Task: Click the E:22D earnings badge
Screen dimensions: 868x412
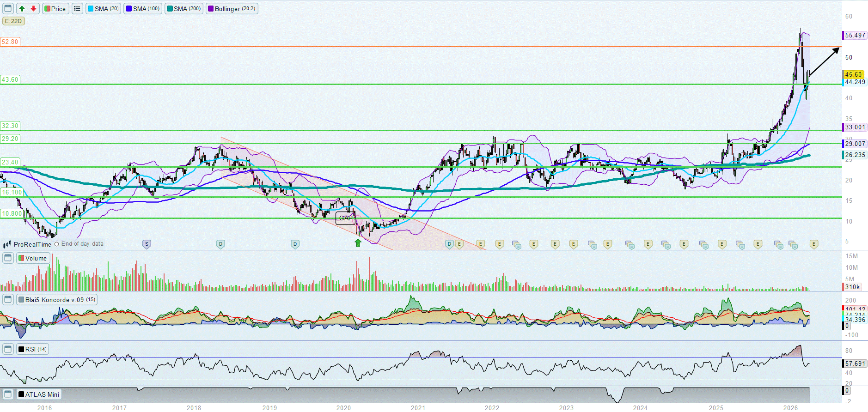Action: click(x=13, y=21)
